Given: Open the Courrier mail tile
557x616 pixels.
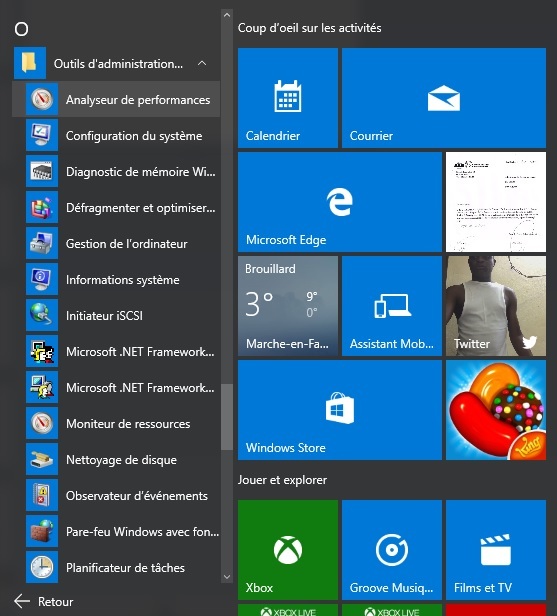Looking at the screenshot, I should [444, 98].
